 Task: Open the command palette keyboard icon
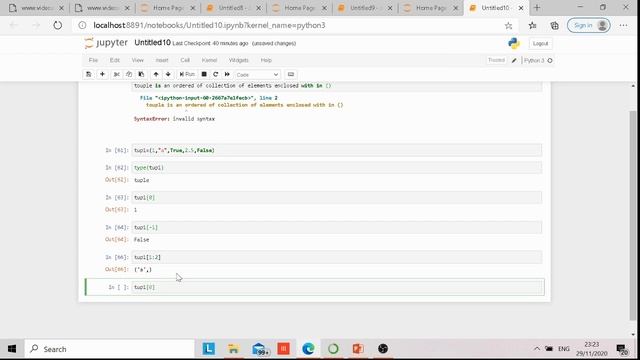click(291, 74)
